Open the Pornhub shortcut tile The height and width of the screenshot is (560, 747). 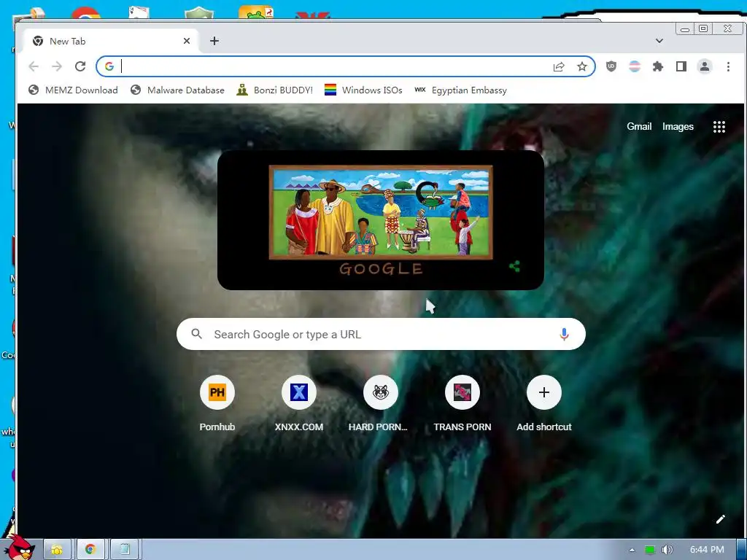click(x=217, y=402)
